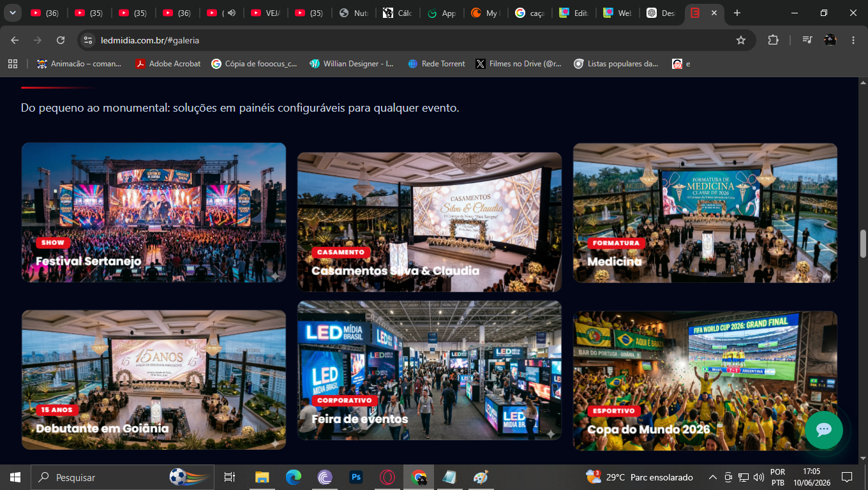Open the Copa do Mundo 2026 gallery image

[705, 381]
